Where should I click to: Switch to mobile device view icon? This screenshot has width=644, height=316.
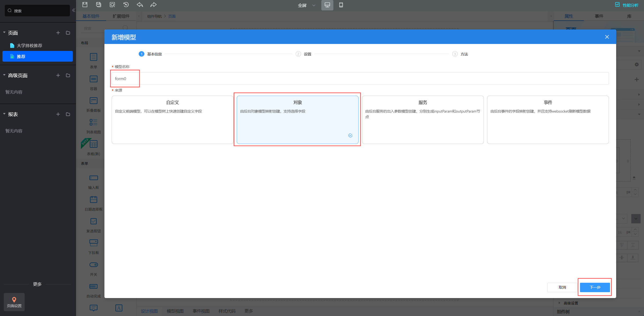coord(341,5)
